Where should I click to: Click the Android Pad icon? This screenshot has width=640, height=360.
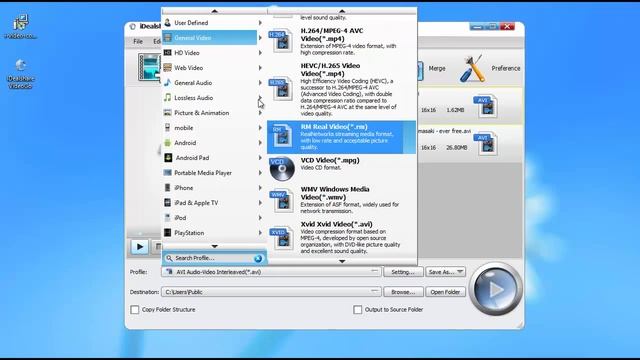(168, 158)
